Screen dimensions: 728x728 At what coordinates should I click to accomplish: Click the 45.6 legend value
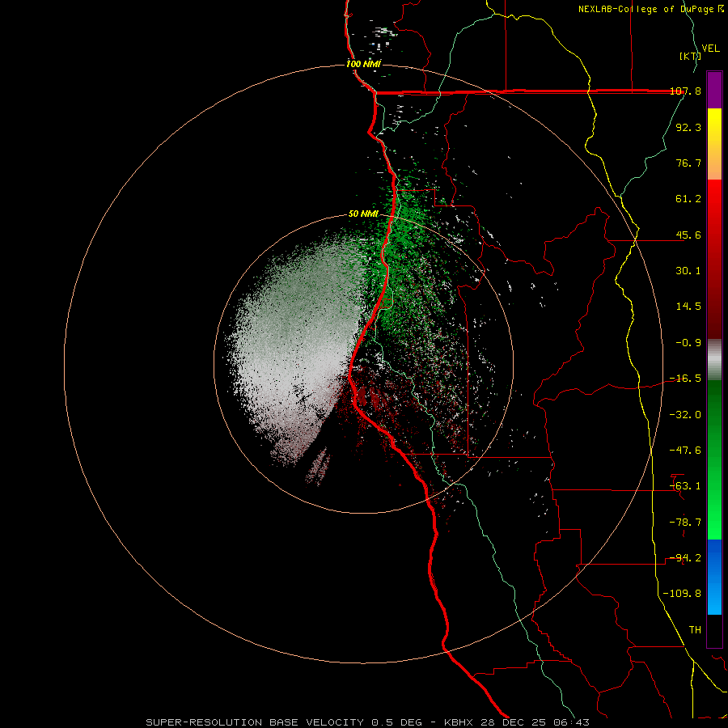point(688,235)
